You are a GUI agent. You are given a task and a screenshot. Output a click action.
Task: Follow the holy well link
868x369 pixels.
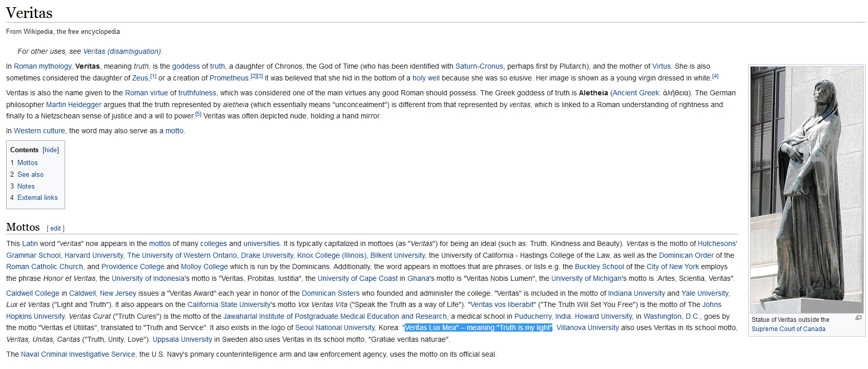[x=426, y=78]
